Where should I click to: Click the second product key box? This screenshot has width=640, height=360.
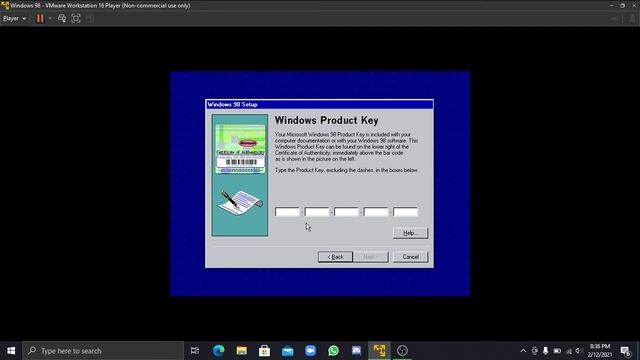(x=317, y=212)
